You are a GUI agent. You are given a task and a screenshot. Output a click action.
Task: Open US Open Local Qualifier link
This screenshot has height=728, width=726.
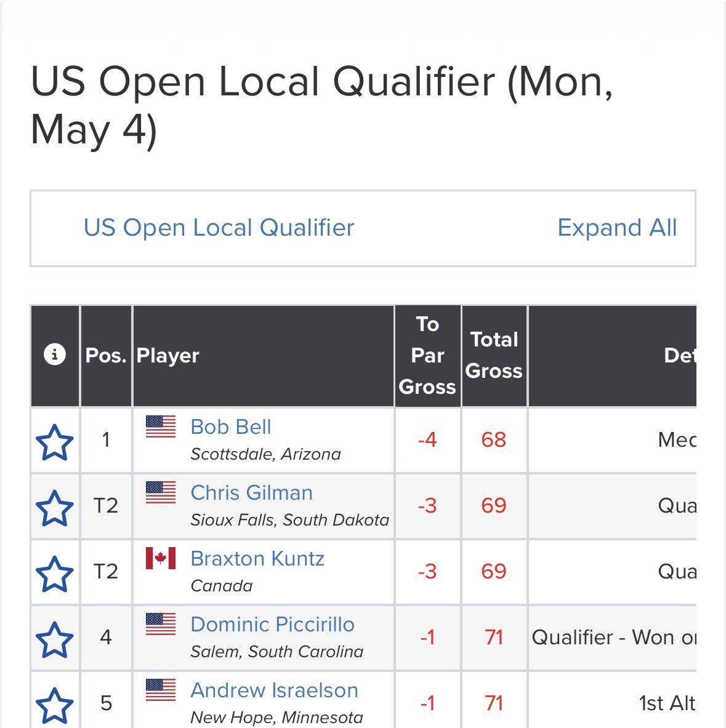[x=219, y=228]
